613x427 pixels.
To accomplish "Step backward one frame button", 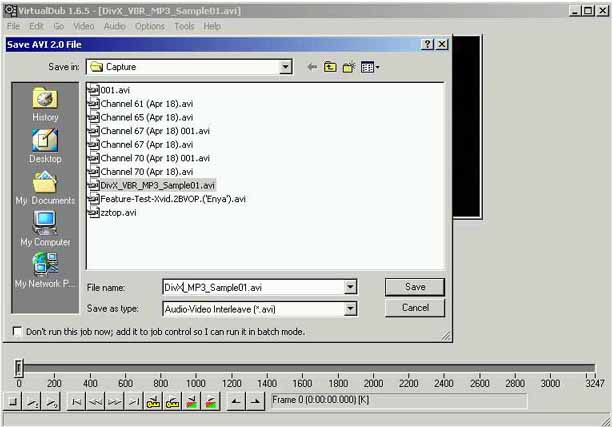I will [x=96, y=401].
